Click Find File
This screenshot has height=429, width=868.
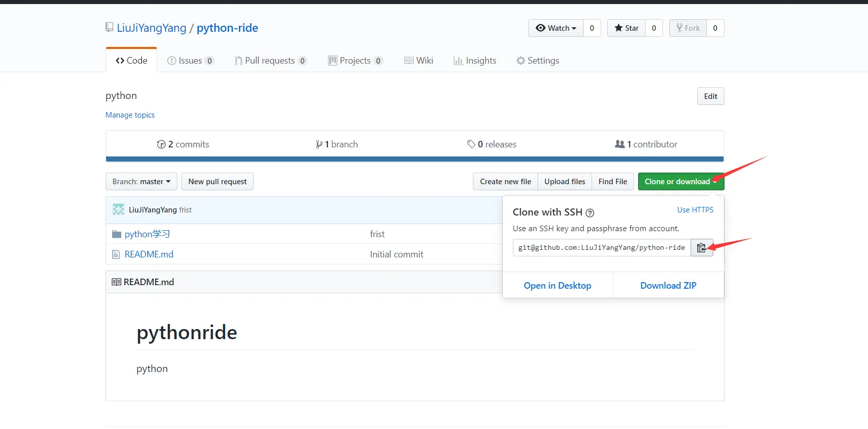pos(613,182)
